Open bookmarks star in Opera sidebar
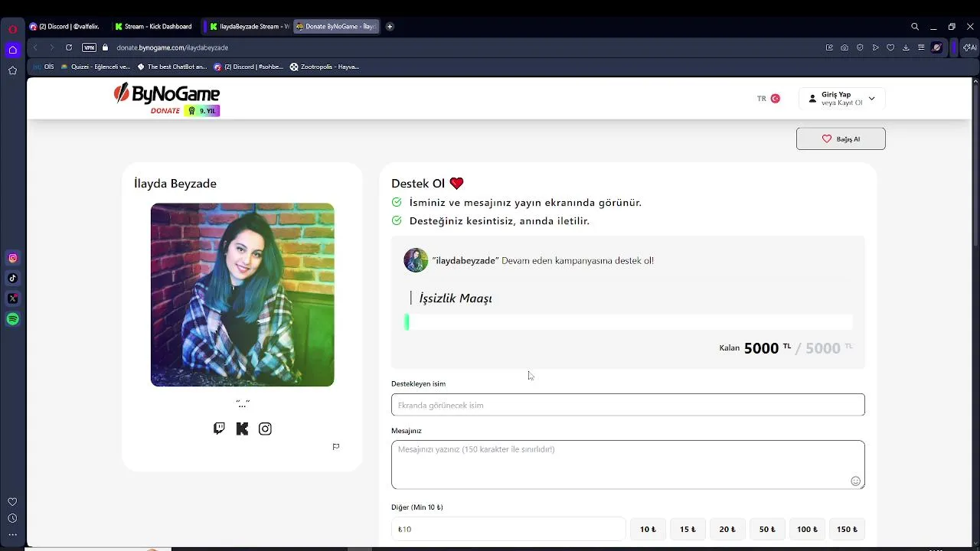The height and width of the screenshot is (551, 980). click(12, 70)
